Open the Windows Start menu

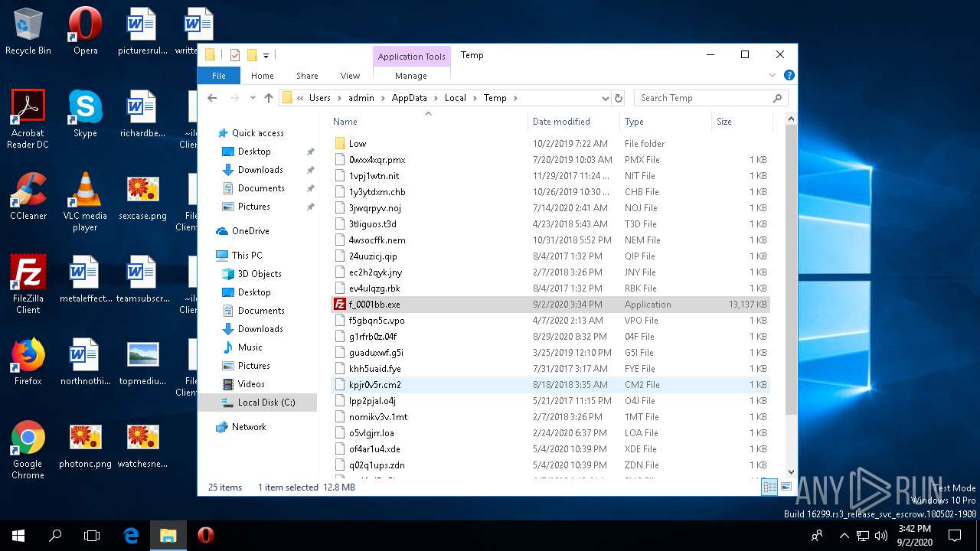click(x=18, y=536)
